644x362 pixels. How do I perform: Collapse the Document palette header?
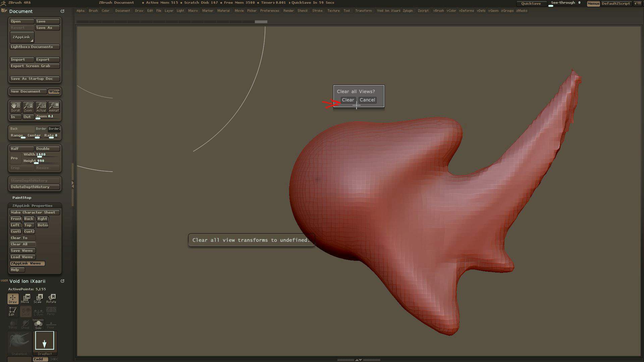click(x=21, y=11)
